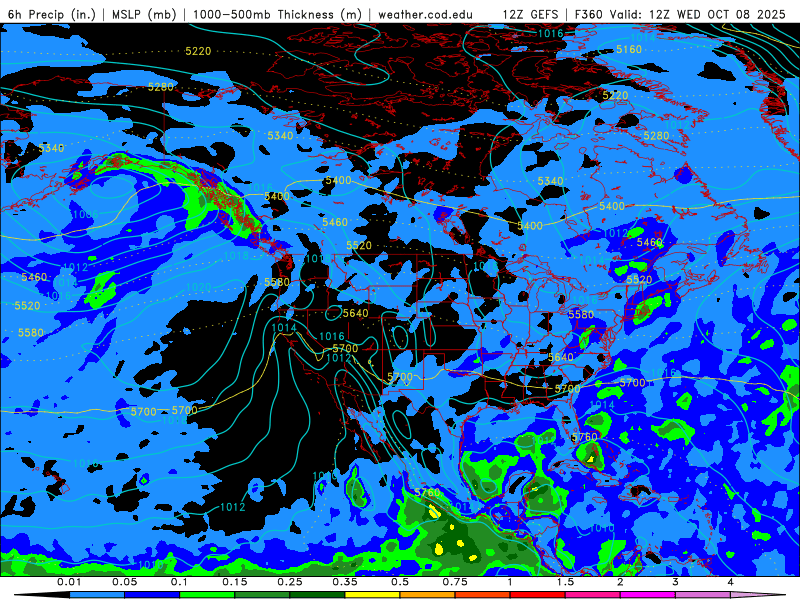Viewport: 800px width, 600px height.
Task: Pick the bright green 0.1–0.15 legend swatch
Action: coord(207,595)
